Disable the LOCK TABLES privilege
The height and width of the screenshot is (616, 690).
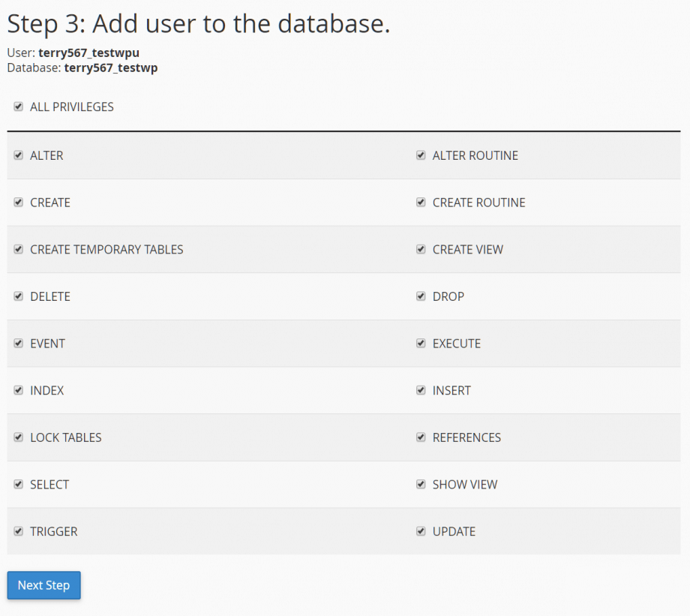[18, 437]
